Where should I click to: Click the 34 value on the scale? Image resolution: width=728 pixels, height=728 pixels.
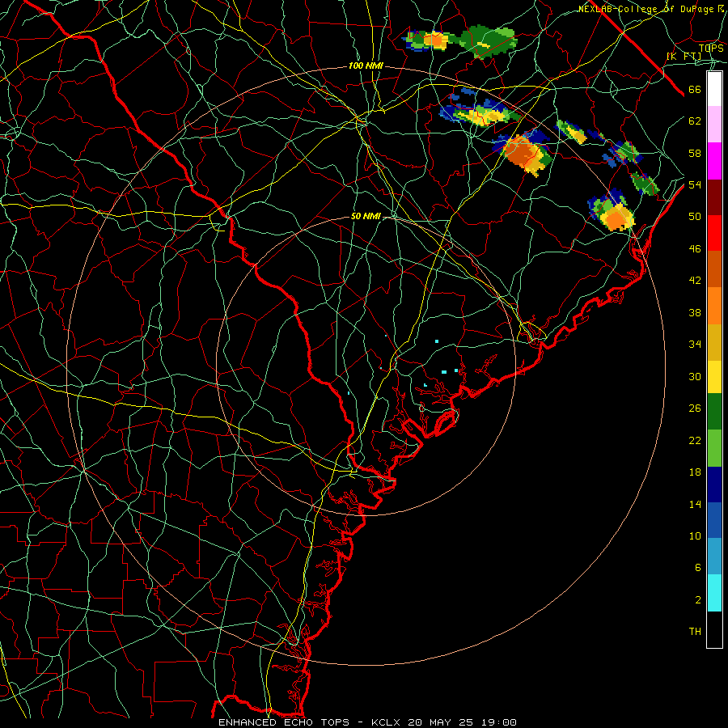click(695, 345)
